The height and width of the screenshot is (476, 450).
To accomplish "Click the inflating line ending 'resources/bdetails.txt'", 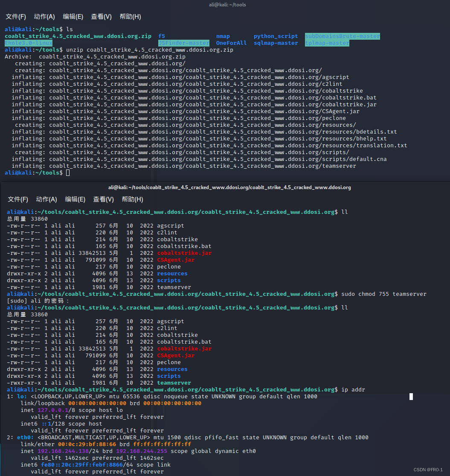I will pos(204,132).
